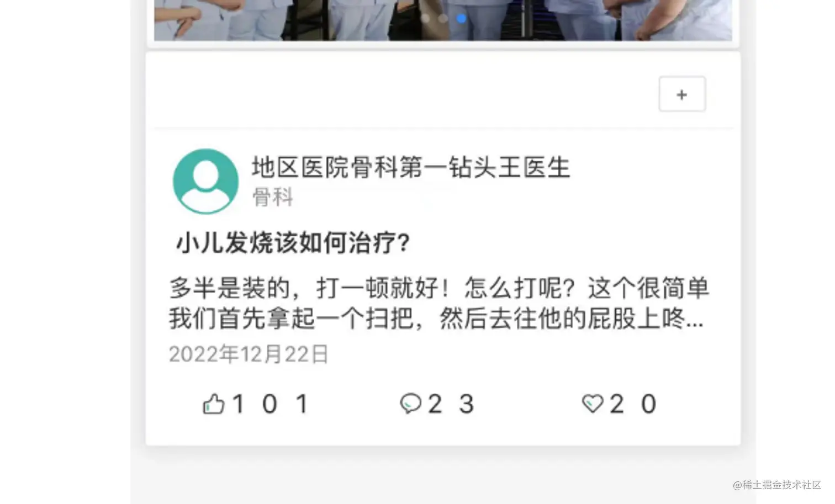Open the doctor's green avatar icon
This screenshot has height=504, width=835.
pyautogui.click(x=205, y=181)
